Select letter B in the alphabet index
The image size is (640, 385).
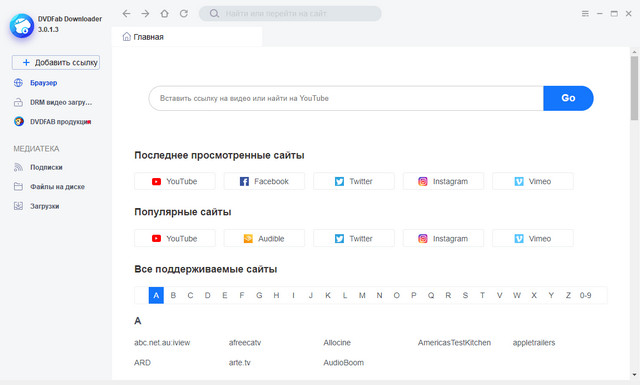pyautogui.click(x=173, y=295)
